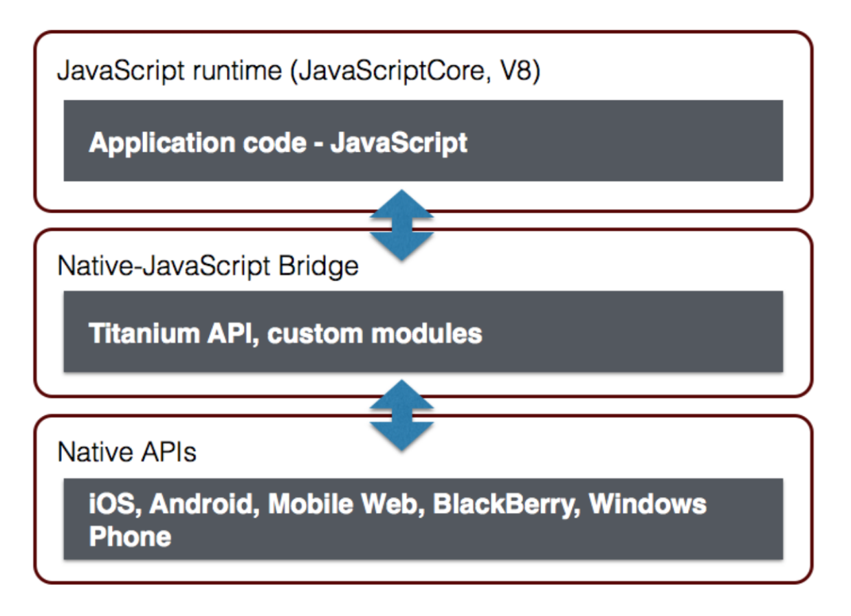The width and height of the screenshot is (851, 616).
Task: Click the double arrow between runtime and bridge
Action: coord(402,225)
